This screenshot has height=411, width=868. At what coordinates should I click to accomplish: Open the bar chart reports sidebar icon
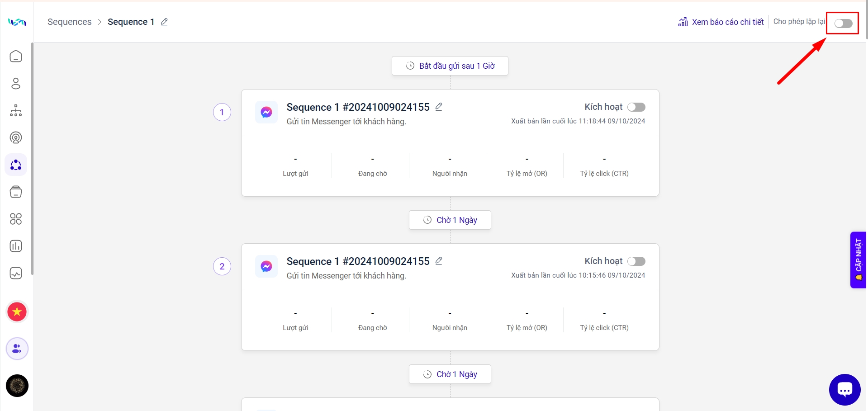16,246
